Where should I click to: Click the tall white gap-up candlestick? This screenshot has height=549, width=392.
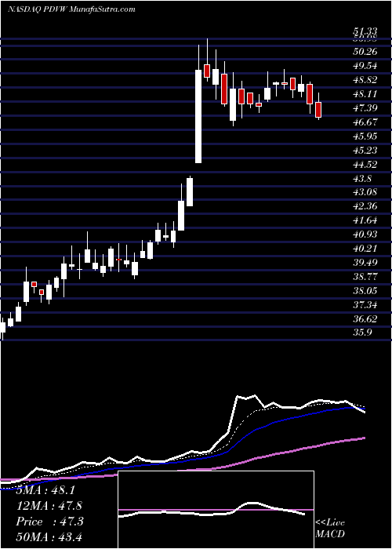click(198, 116)
